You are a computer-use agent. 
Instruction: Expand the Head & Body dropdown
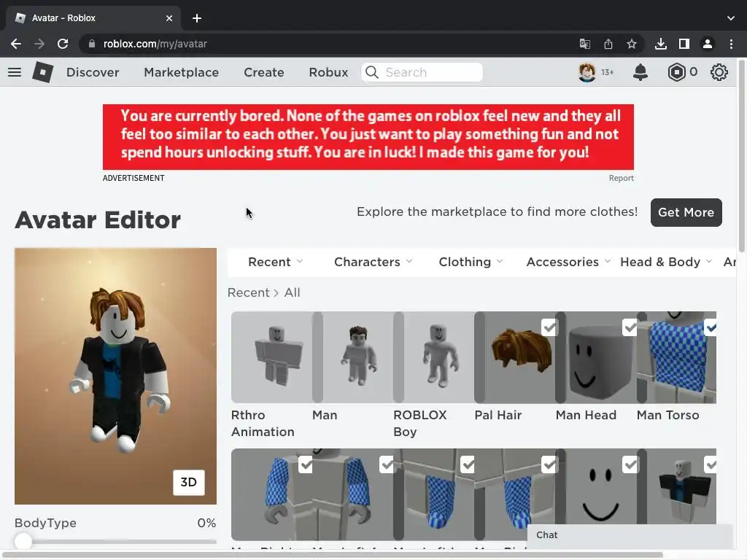(666, 262)
